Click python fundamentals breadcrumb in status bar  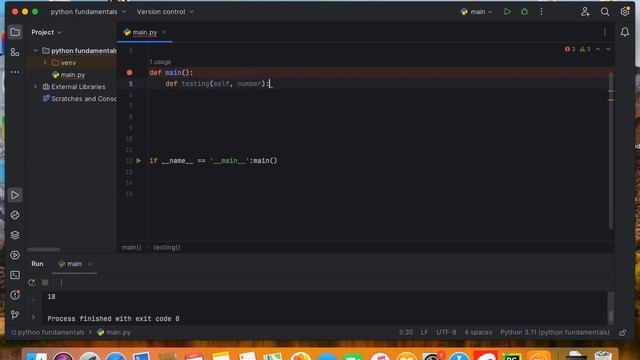pyautogui.click(x=48, y=333)
